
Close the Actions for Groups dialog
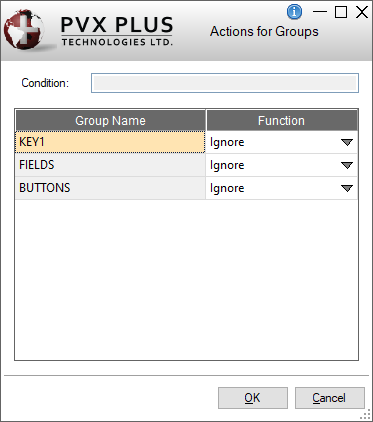[362, 12]
